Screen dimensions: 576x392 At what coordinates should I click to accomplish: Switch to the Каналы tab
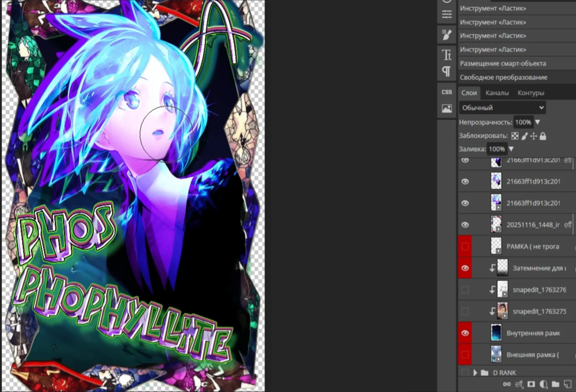(x=497, y=93)
